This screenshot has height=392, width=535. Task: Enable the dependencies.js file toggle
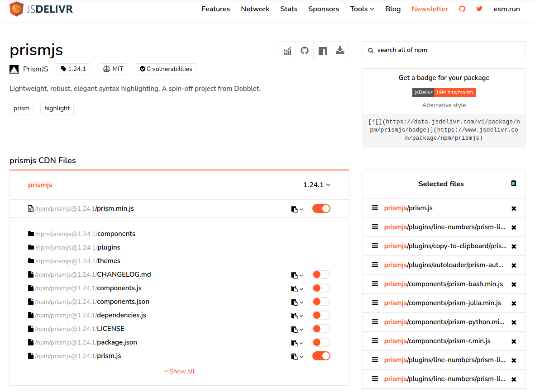321,315
